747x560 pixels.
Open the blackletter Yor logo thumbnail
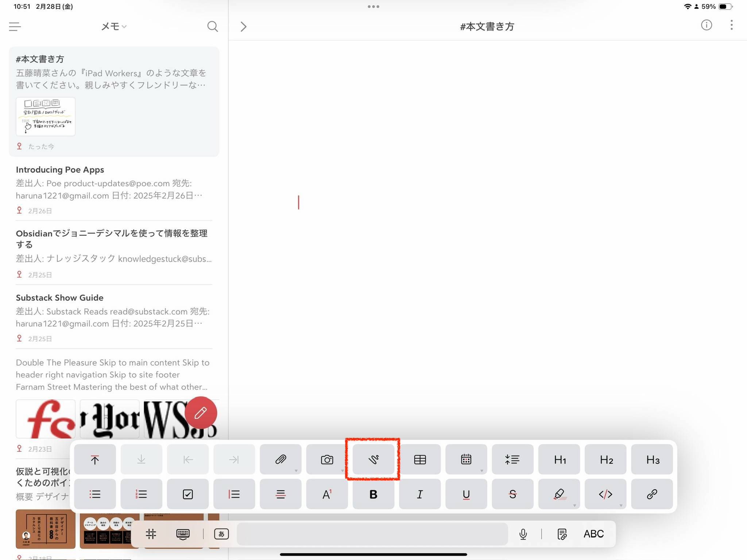[110, 419]
